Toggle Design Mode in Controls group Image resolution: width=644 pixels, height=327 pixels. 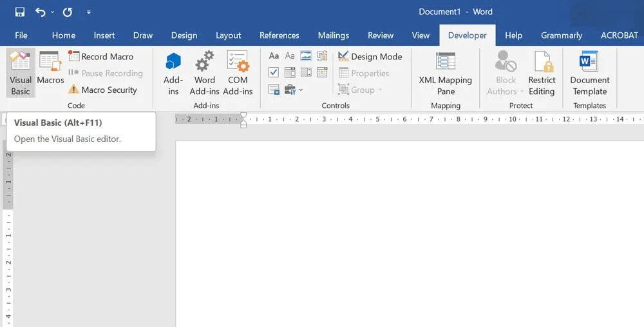click(x=370, y=57)
